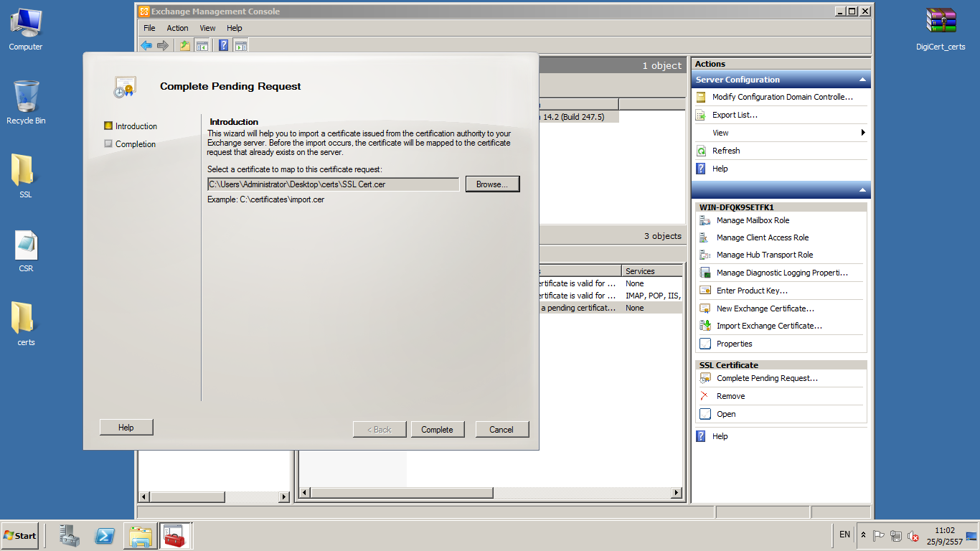Click the Back arrow toolbar icon
Viewport: 980px width, 551px height.
146,45
